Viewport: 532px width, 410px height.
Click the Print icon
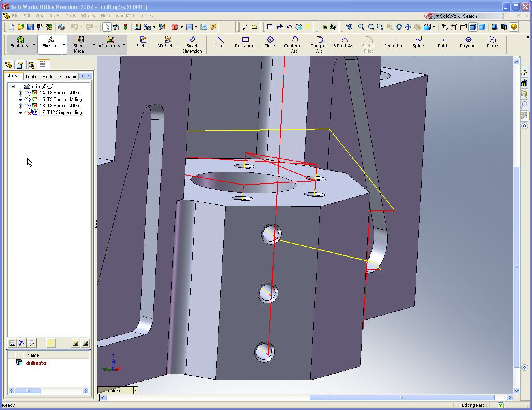61,27
